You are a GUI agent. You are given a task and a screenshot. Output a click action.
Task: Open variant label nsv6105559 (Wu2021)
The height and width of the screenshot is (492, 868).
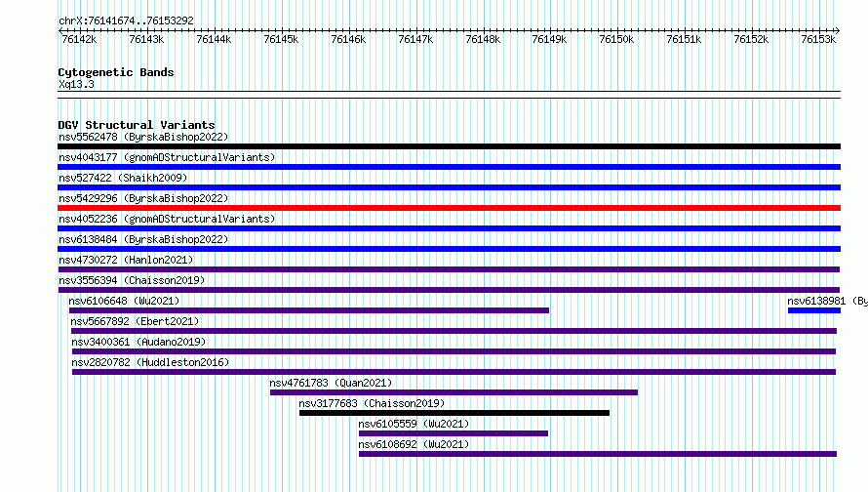[414, 424]
